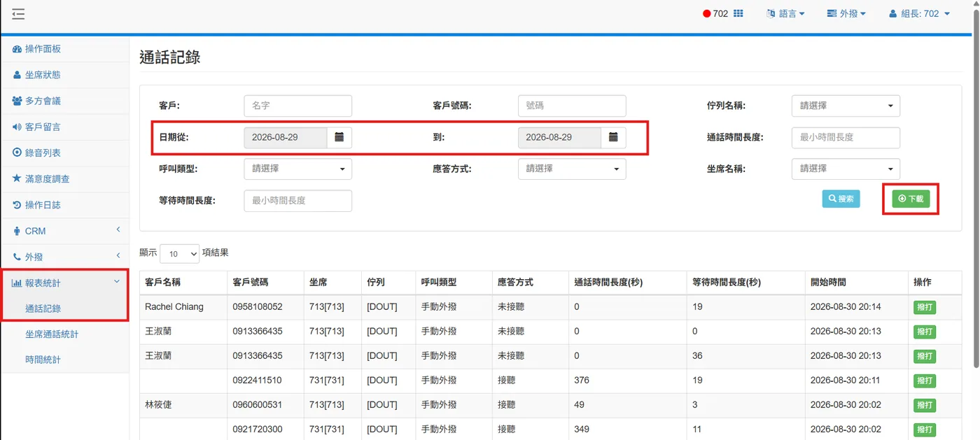Select 通話記錄 submenu item
980x440 pixels.
[x=43, y=308]
